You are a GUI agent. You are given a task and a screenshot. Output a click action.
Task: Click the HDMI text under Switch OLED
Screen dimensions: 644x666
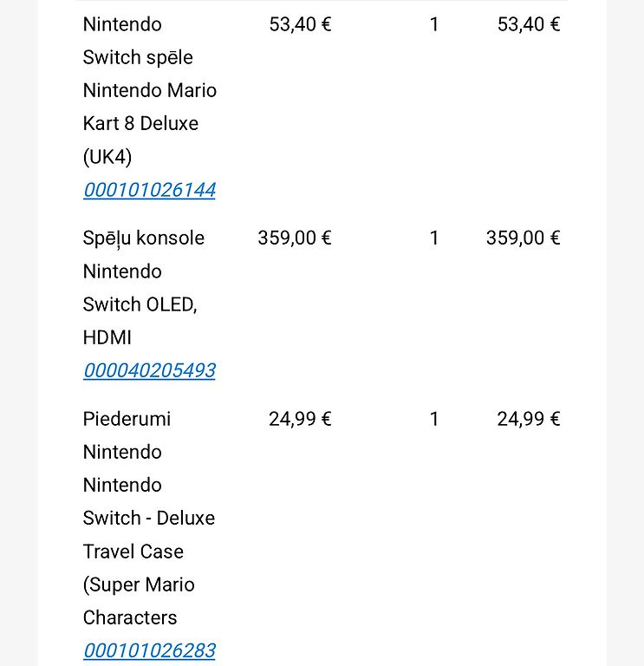coord(107,337)
